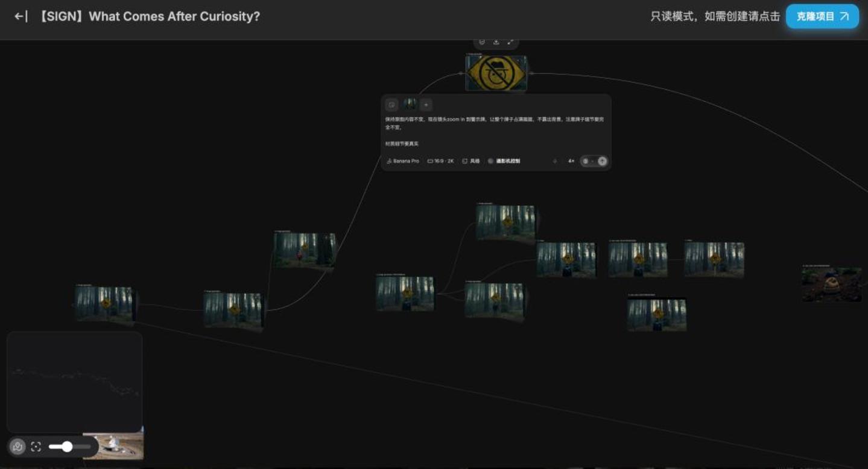Image resolution: width=868 pixels, height=469 pixels.
Task: Click the fit-to-view focus icon
Action: click(36, 447)
